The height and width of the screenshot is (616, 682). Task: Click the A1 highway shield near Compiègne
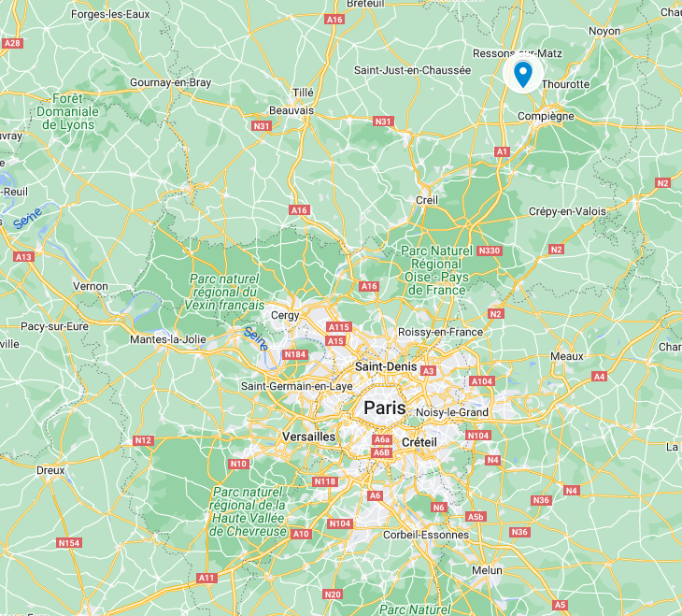[x=502, y=151]
